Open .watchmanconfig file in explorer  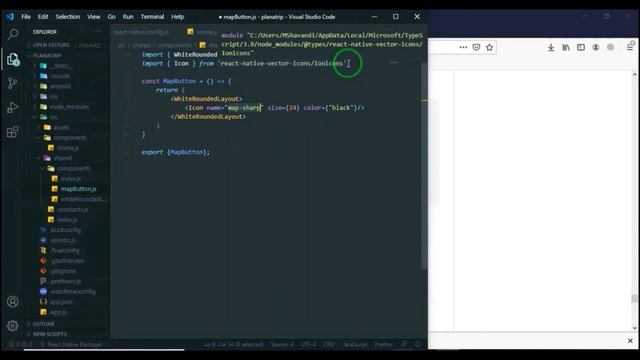coord(73,291)
